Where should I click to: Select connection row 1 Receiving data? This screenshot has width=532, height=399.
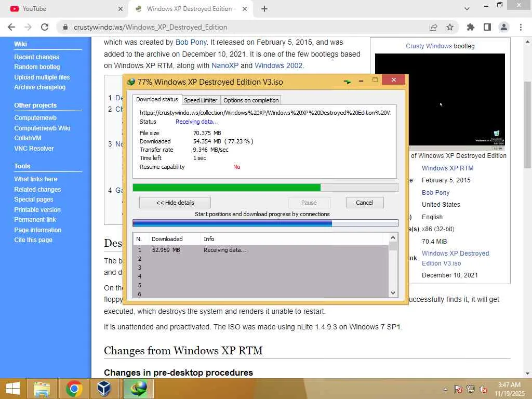point(261,250)
